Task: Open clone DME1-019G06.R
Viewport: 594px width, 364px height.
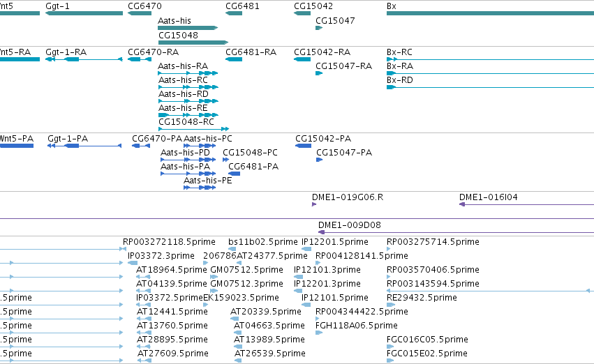Action: (x=348, y=197)
